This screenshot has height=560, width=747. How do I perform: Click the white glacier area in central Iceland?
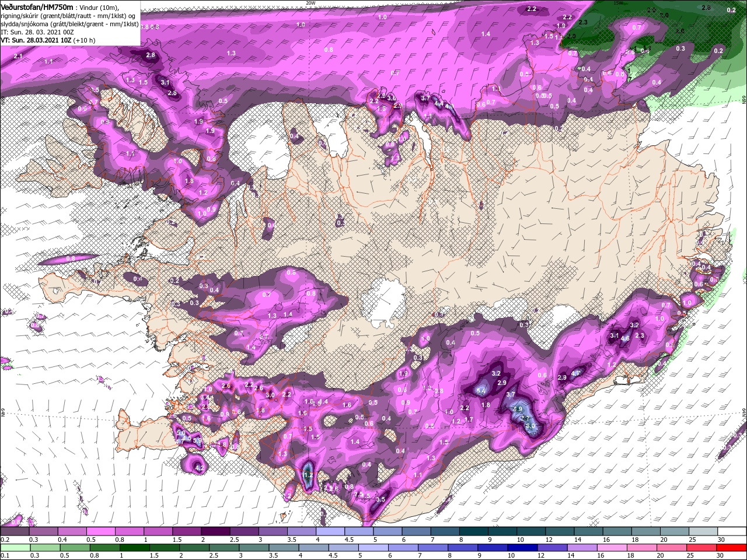click(x=383, y=303)
